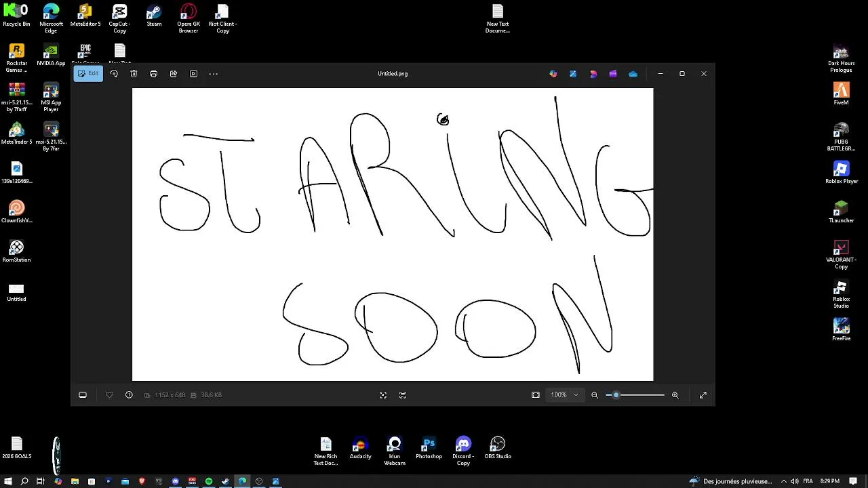Start slideshow from Photos toolbar
The image size is (868, 488).
pyautogui.click(x=193, y=74)
